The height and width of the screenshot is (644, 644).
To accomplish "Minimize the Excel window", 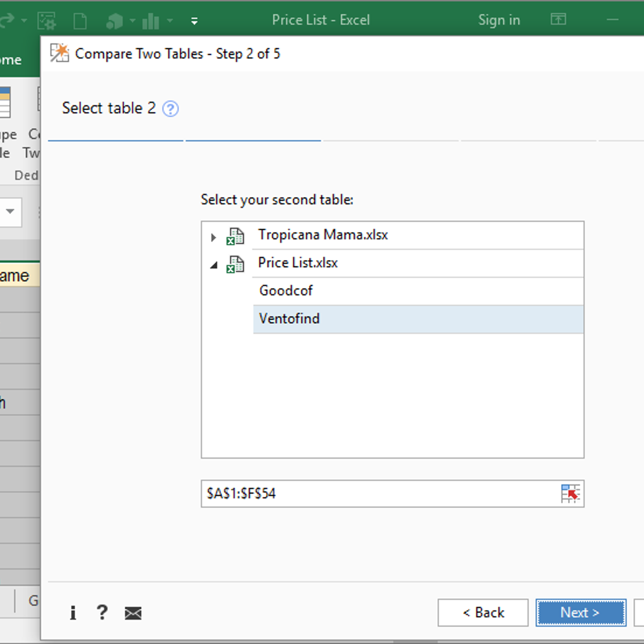I will click(613, 19).
